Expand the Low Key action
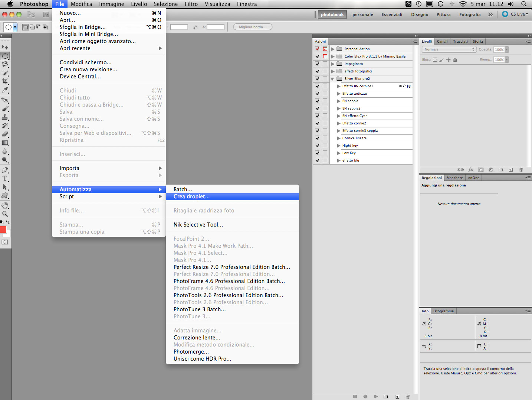 click(x=339, y=153)
